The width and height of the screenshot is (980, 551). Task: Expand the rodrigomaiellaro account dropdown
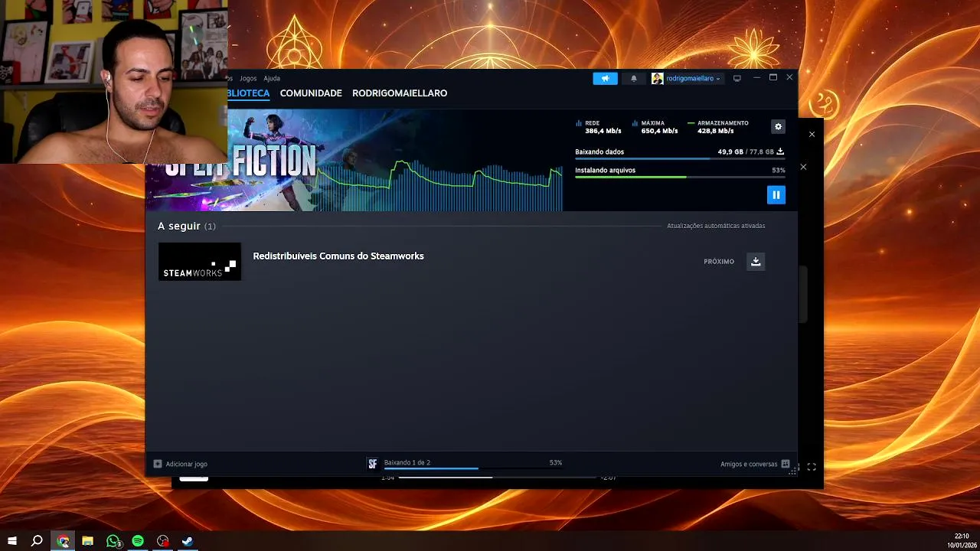[x=687, y=78]
